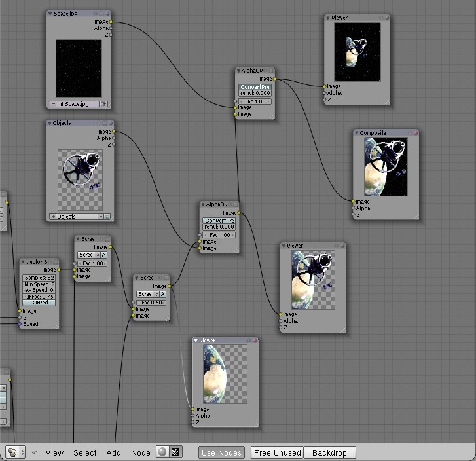Image resolution: width=476 pixels, height=461 pixels.
Task: Hide unused sockets on Objects node
Action: [99, 123]
